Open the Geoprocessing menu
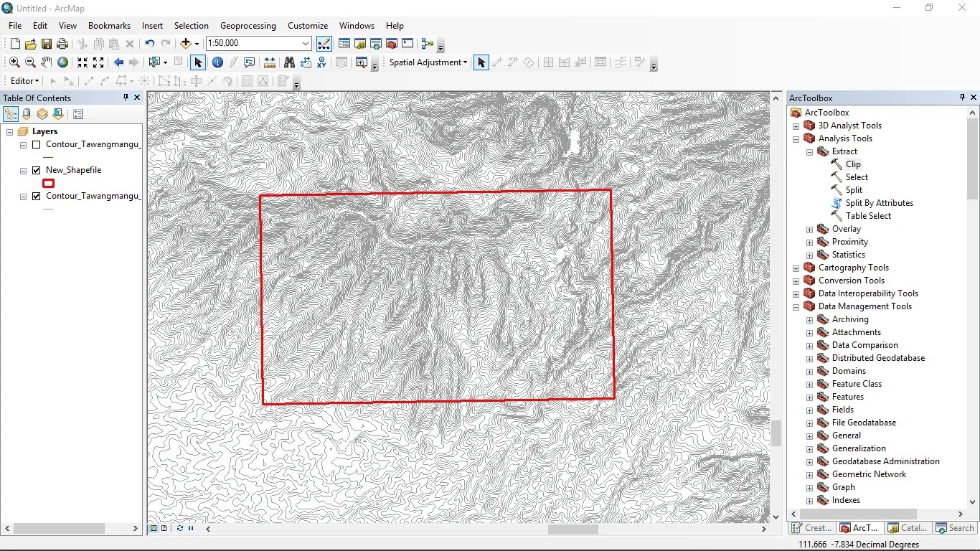This screenshot has width=980, height=551. [248, 25]
